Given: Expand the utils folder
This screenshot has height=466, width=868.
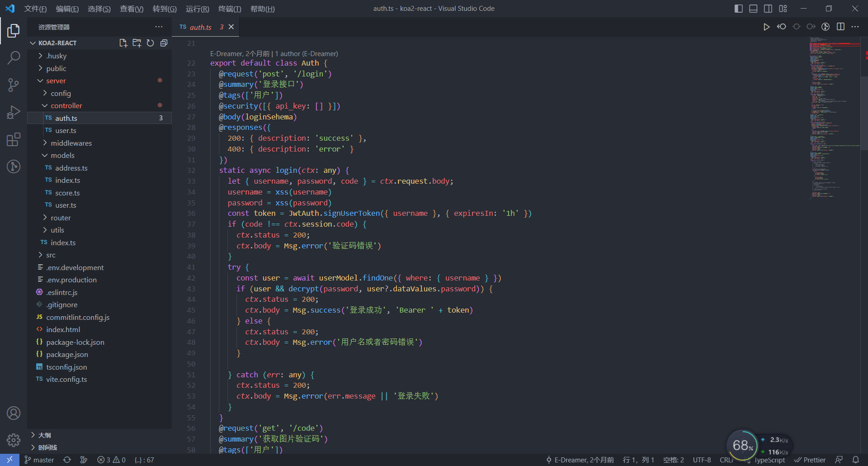Looking at the screenshot, I should (x=57, y=230).
